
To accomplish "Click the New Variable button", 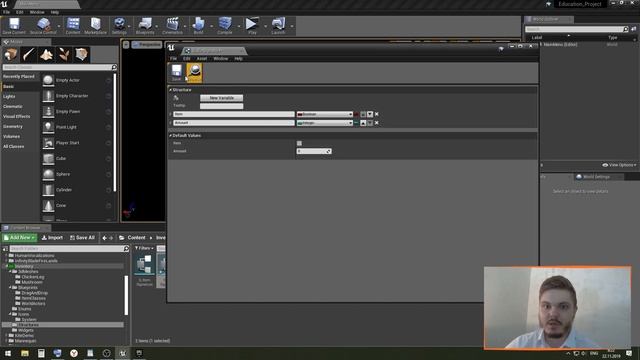I will (222, 98).
